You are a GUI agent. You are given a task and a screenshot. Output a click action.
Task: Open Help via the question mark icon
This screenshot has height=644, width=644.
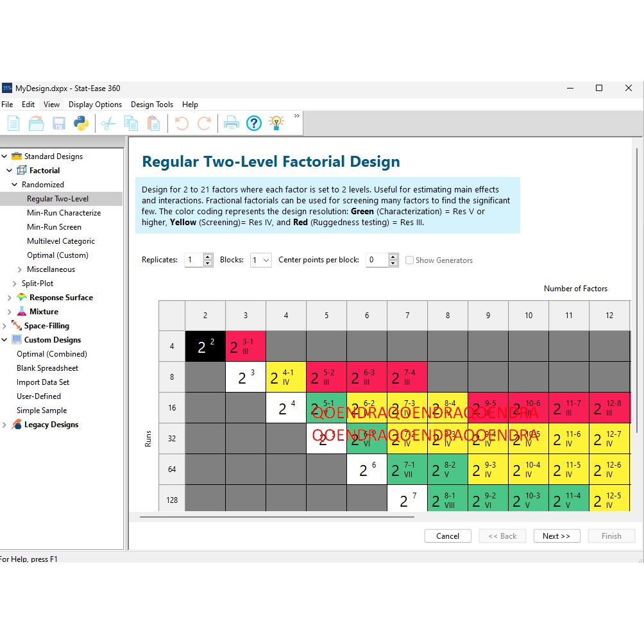[254, 123]
